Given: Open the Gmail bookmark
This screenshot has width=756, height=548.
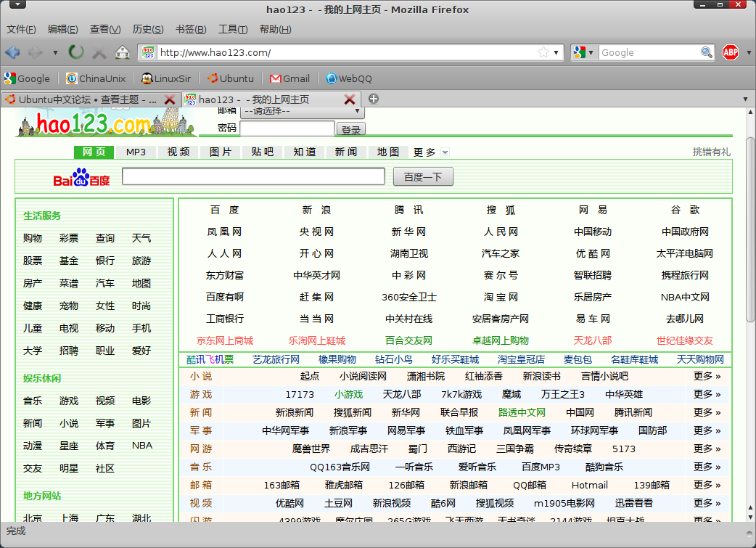Looking at the screenshot, I should [289, 78].
